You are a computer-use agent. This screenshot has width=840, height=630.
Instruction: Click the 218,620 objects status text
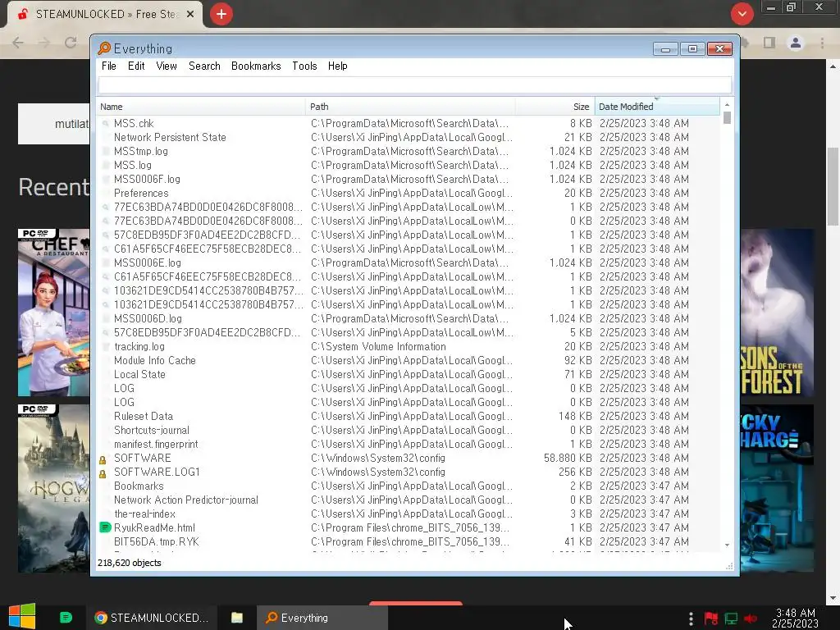pos(129,563)
